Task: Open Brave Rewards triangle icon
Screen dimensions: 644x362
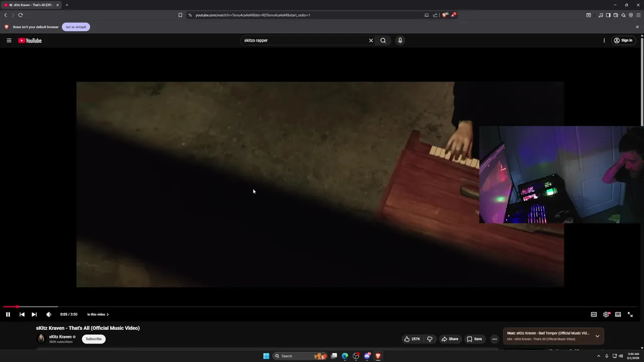Action: pos(453,15)
